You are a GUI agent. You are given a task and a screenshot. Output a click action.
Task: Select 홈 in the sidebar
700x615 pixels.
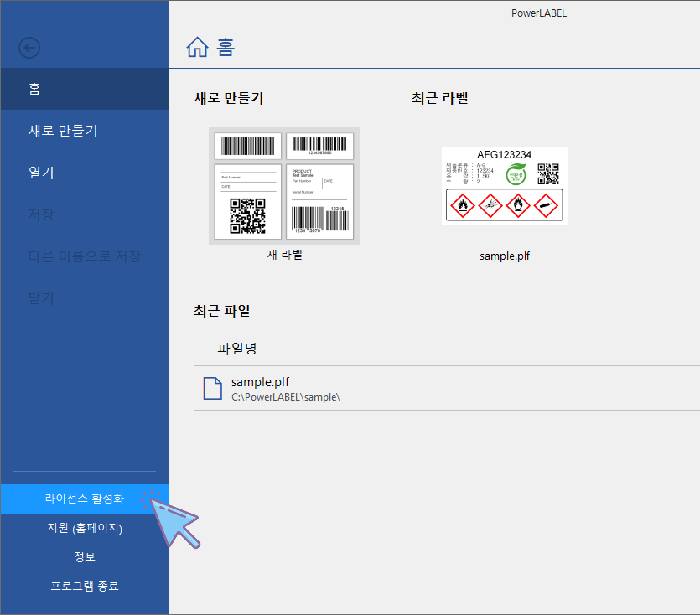(x=84, y=88)
